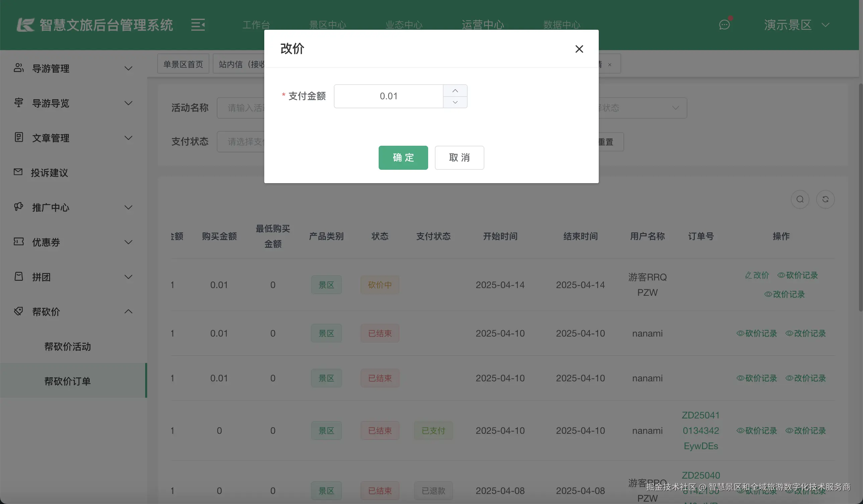This screenshot has width=863, height=504.
Task: Select the 推广中心 megaphone icon
Action: pyautogui.click(x=18, y=207)
